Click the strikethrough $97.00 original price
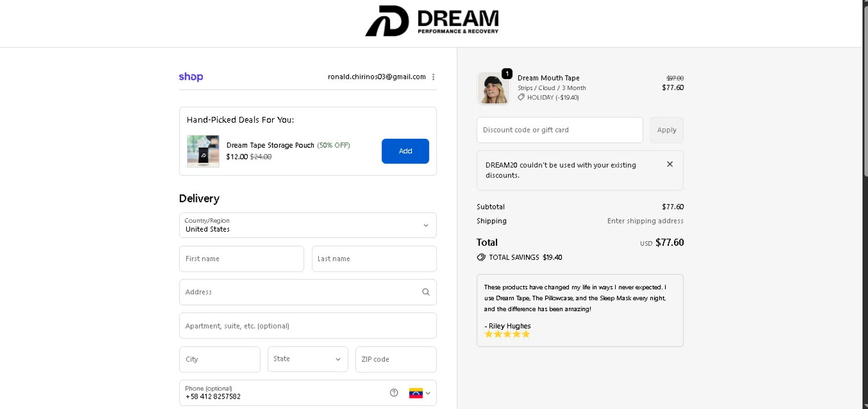The image size is (868, 409). [x=675, y=78]
